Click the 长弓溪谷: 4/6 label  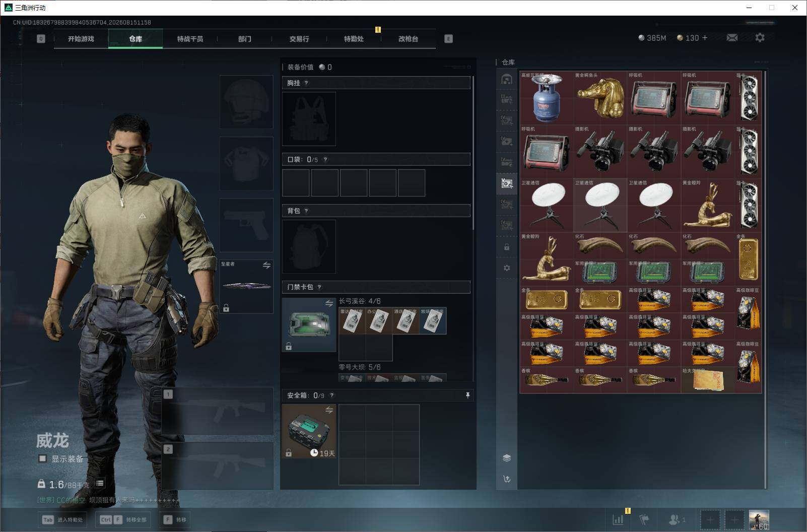[x=360, y=301]
